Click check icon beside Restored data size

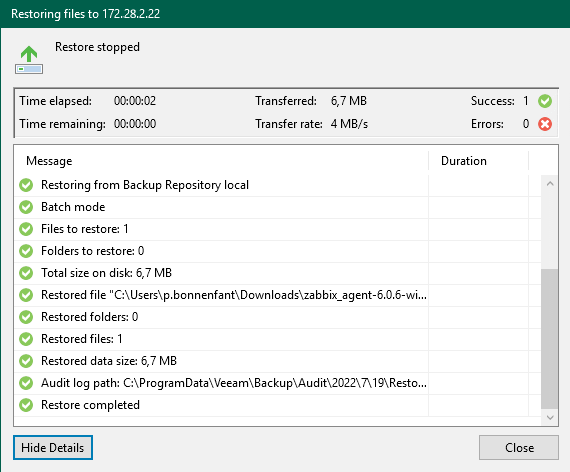pos(26,361)
